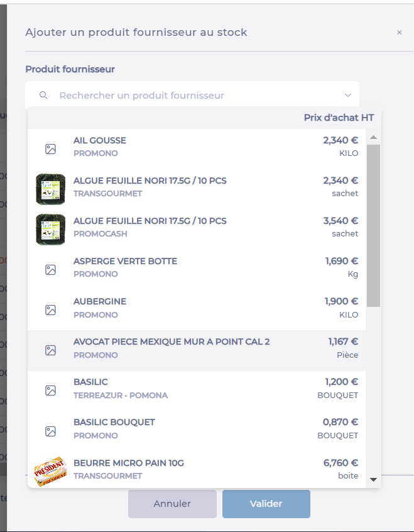Click the product list scrollbar thumb
Screen dimensions: 414x532
(x=373, y=226)
